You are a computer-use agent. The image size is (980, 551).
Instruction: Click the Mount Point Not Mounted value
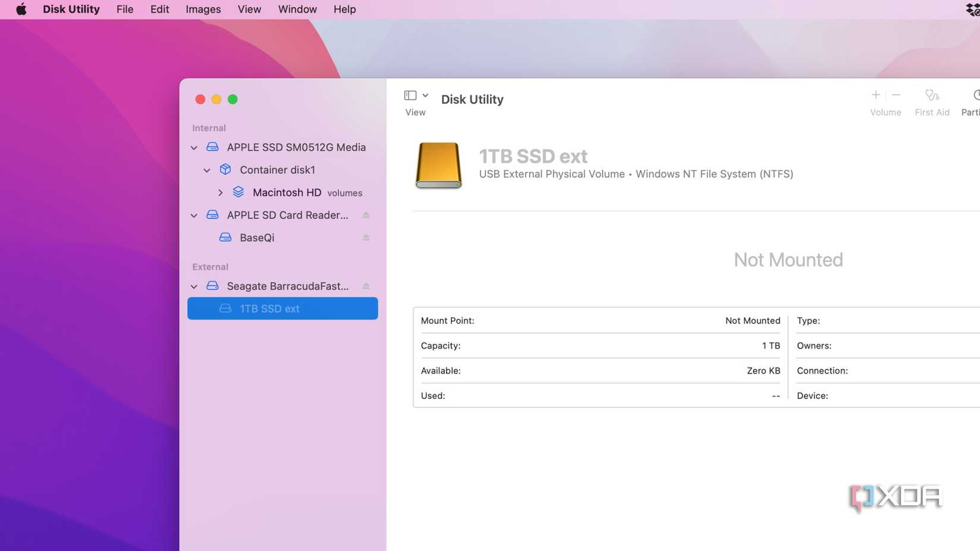(x=753, y=321)
